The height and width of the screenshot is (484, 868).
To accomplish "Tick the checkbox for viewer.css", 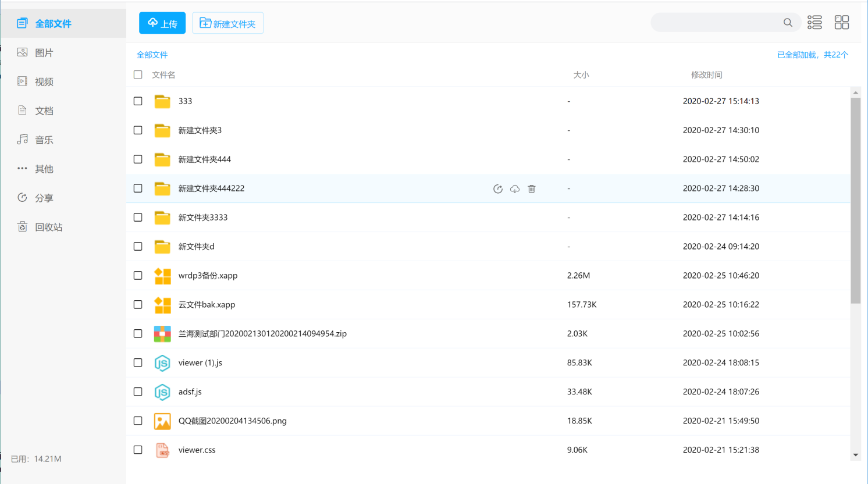I will tap(138, 450).
